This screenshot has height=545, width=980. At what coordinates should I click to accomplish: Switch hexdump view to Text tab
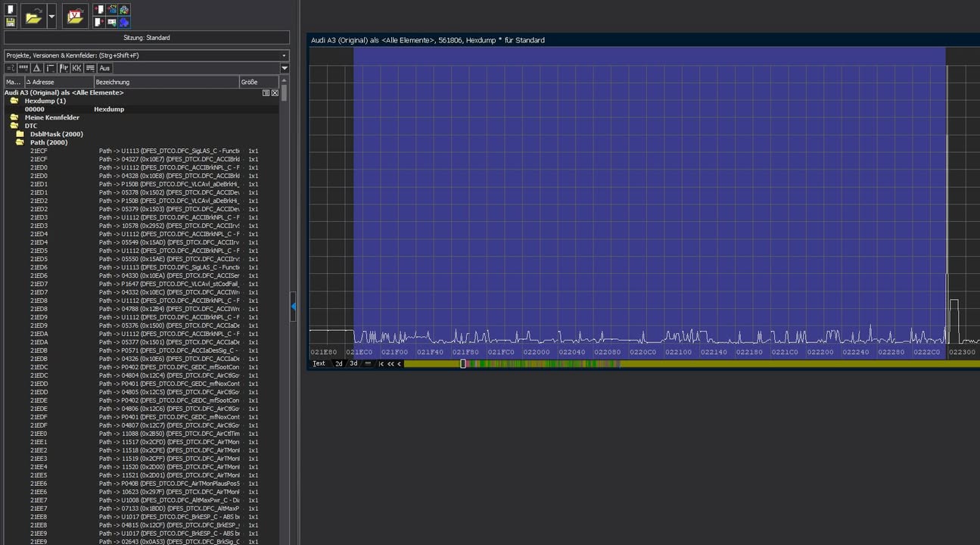(x=319, y=363)
